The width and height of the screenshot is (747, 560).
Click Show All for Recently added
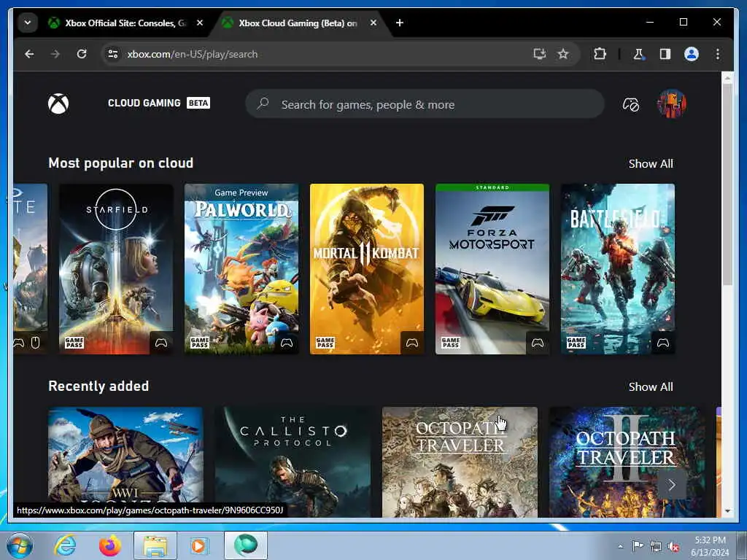(651, 386)
